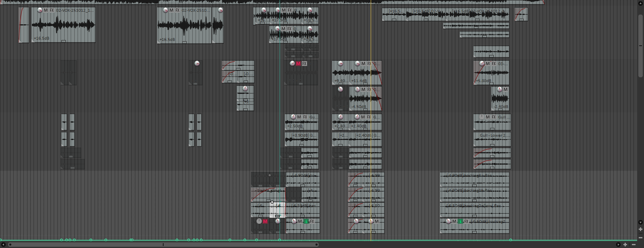The width and height of the screenshot is (644, 248).
Task: Toggle mute on second 02-VOX-2510 item
Action: 171,10
